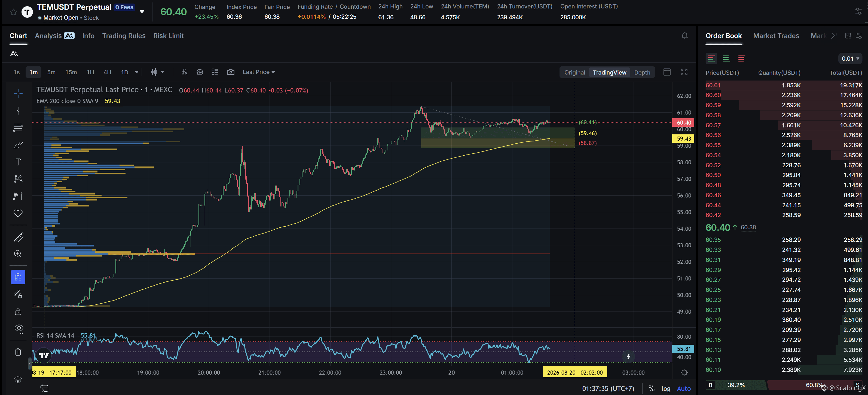Open the chart layout grid icon
Viewport: 868px width, 395px height.
(x=215, y=72)
